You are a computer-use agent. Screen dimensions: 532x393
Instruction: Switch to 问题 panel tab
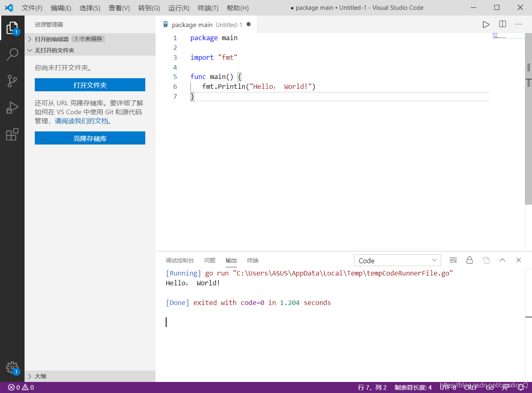pos(210,260)
